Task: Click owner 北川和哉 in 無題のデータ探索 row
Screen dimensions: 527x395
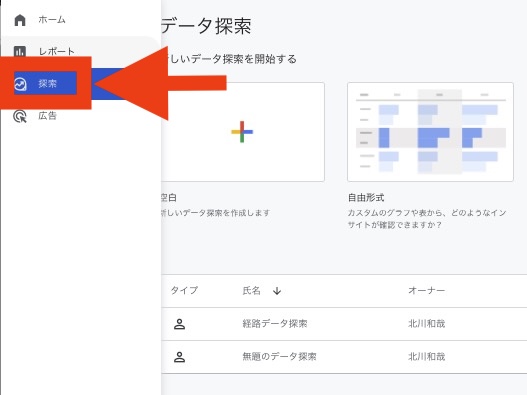Action: coord(427,356)
